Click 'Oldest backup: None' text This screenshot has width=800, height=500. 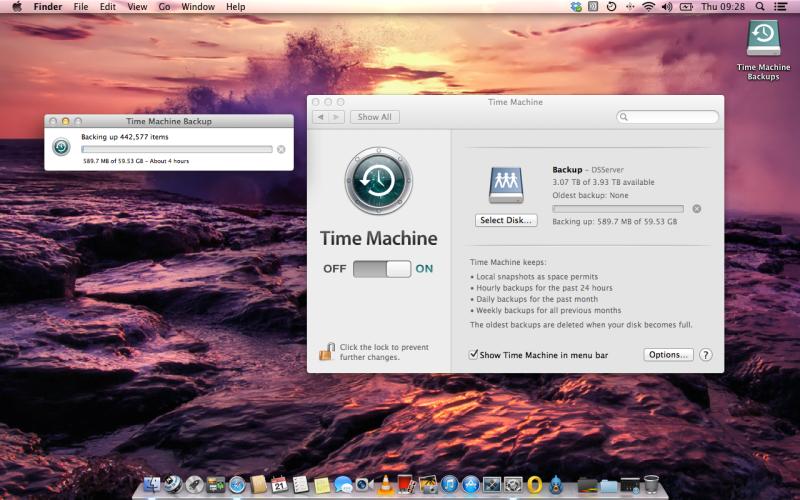pos(590,195)
